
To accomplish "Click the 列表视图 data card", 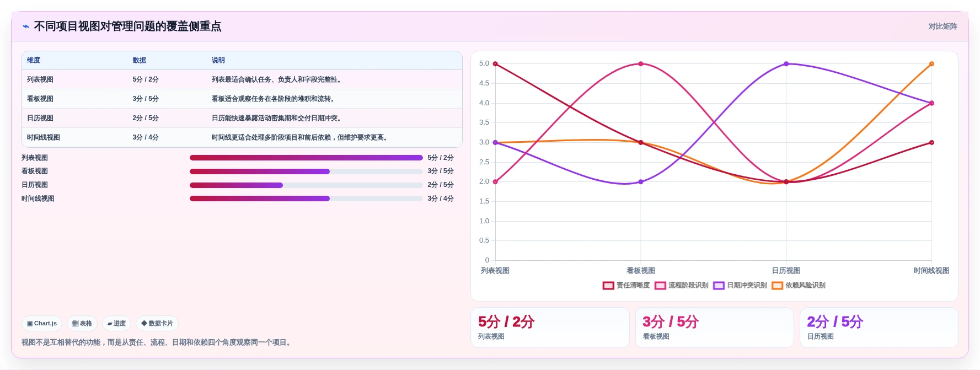I will [550, 328].
